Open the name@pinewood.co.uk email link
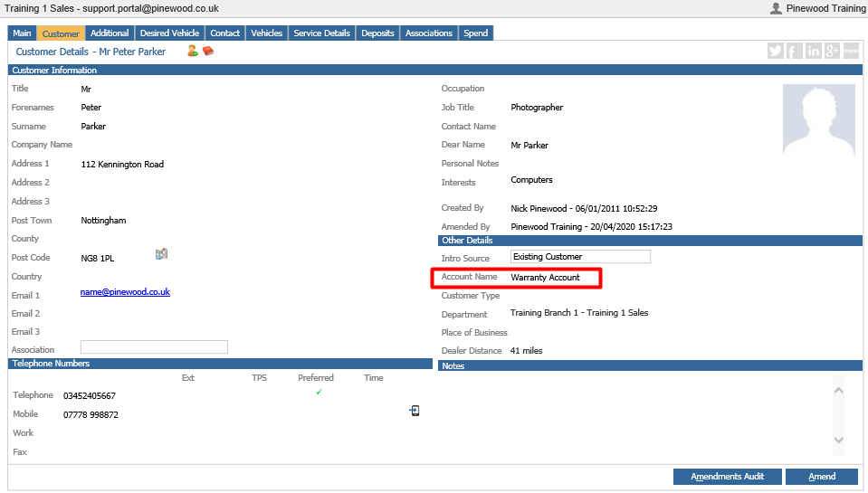 (125, 292)
